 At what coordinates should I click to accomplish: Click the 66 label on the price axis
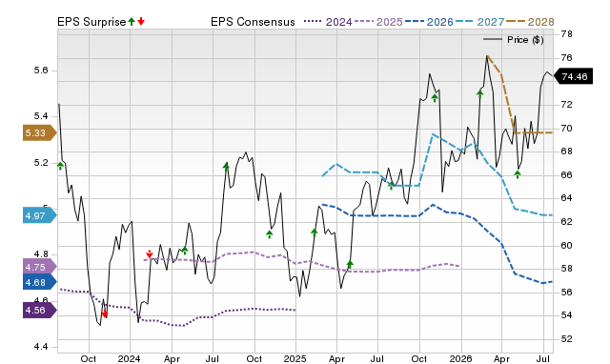tap(567, 175)
